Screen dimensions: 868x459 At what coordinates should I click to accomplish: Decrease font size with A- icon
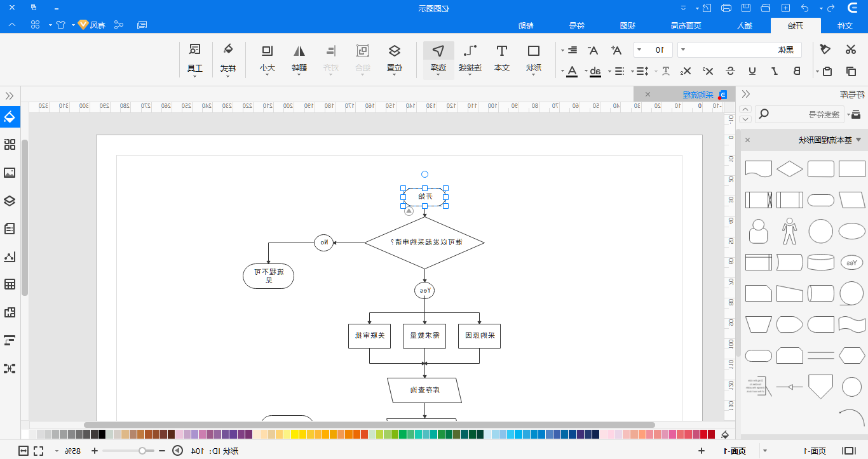[x=593, y=50]
